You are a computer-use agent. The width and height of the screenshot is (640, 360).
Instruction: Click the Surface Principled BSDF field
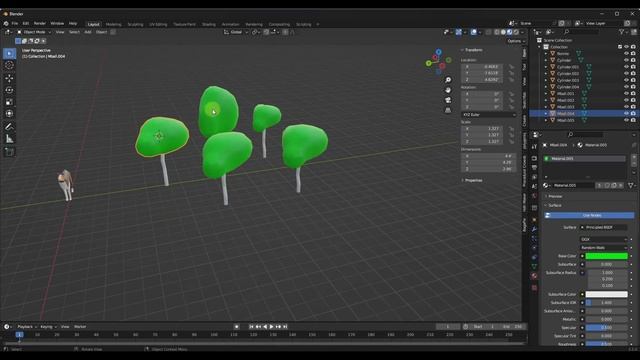tap(604, 227)
